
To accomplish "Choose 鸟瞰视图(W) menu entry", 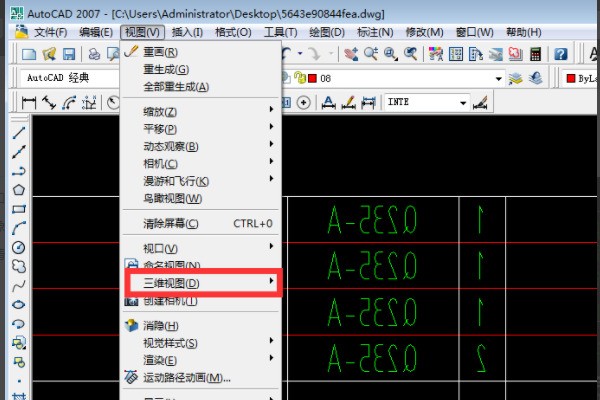I will [201, 198].
